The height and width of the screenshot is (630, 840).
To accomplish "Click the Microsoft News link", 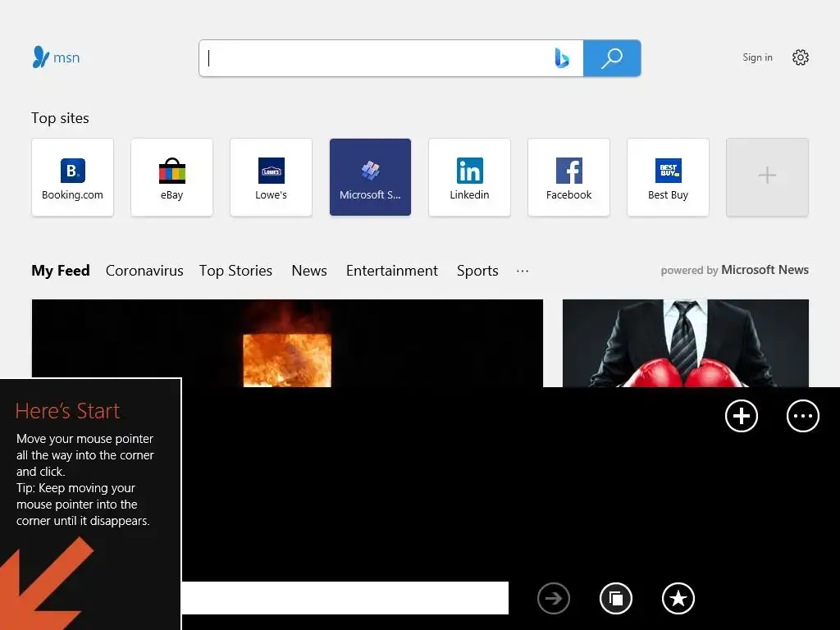I will pos(765,270).
